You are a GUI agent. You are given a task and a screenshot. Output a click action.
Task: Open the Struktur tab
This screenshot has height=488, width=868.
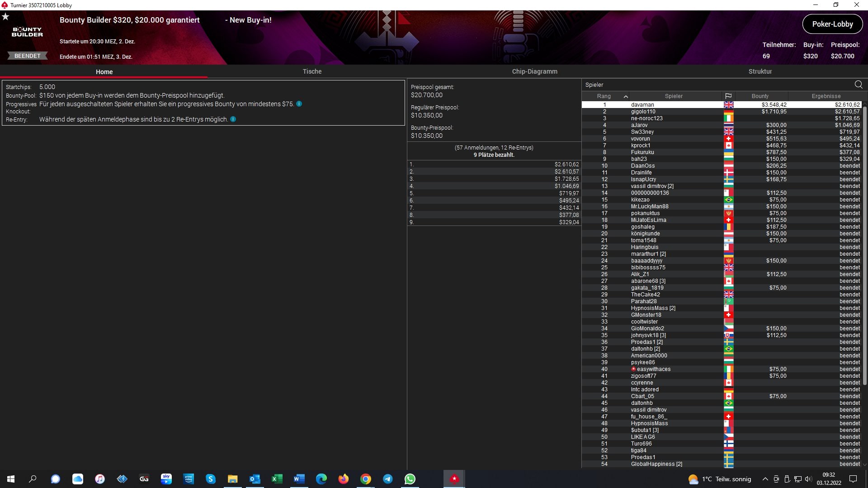(760, 71)
